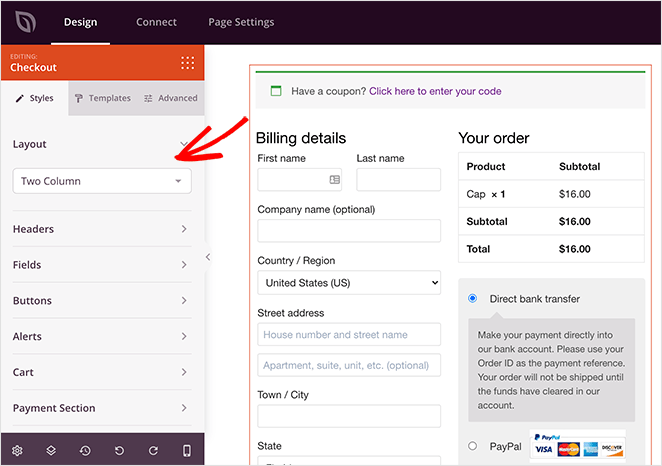Open the revision history clock icon

coord(85,451)
